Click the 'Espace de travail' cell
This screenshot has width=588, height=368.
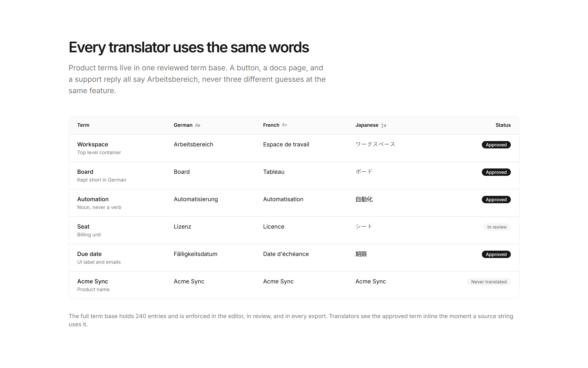click(286, 144)
